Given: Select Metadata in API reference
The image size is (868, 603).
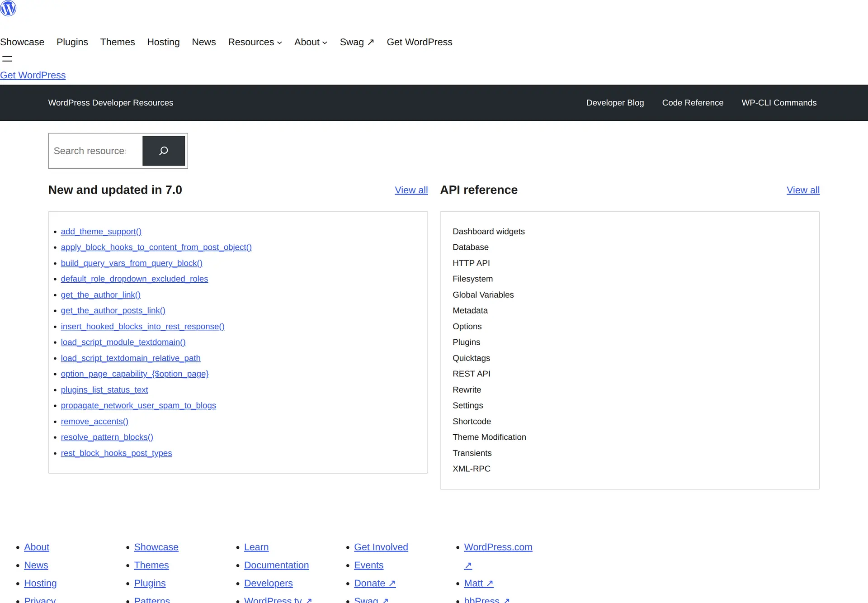Looking at the screenshot, I should coord(470,311).
